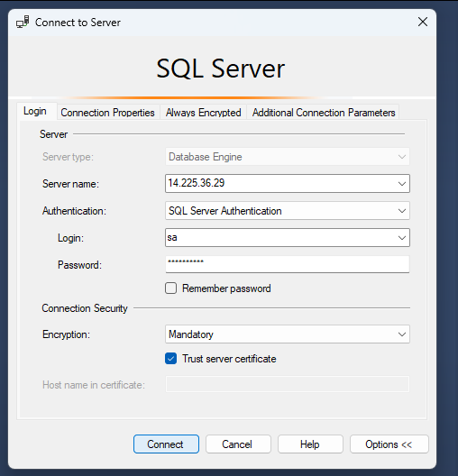Enable the Remember password checkbox
Viewport: 458px width, 476px height.
click(170, 288)
